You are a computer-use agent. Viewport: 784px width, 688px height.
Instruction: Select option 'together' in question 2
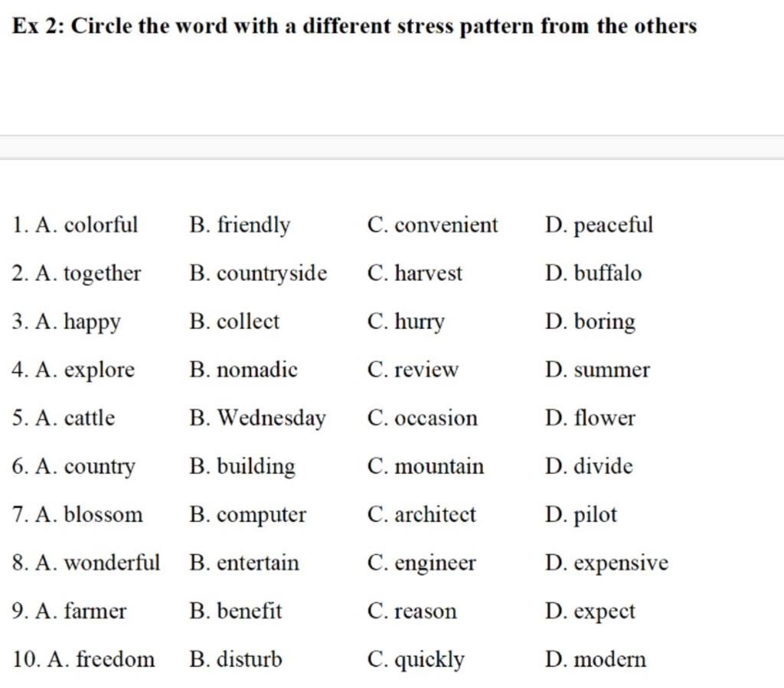coord(102,274)
